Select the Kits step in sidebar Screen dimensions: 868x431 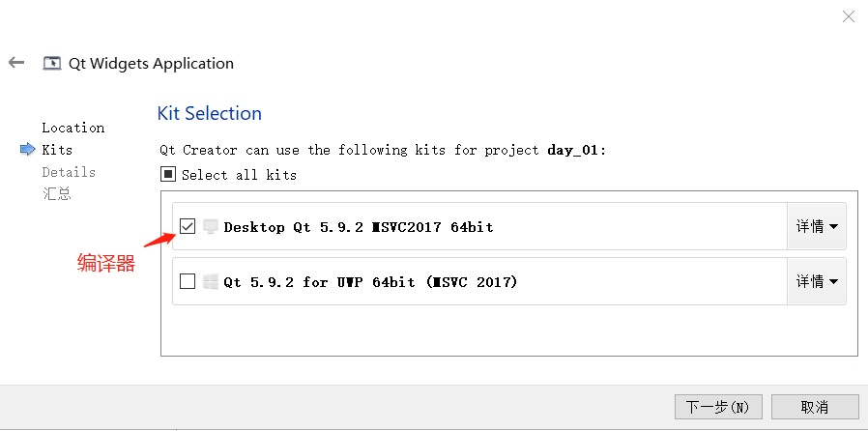pyautogui.click(x=57, y=150)
